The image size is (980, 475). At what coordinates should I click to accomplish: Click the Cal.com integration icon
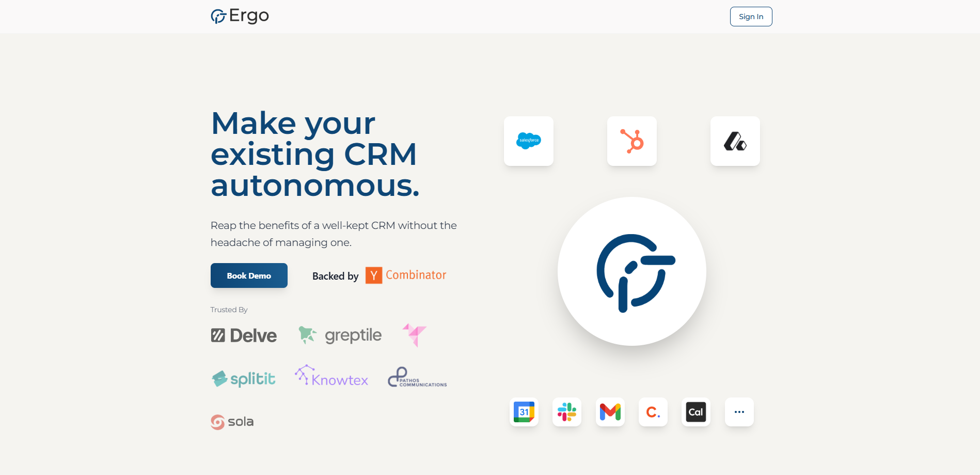pos(696,412)
